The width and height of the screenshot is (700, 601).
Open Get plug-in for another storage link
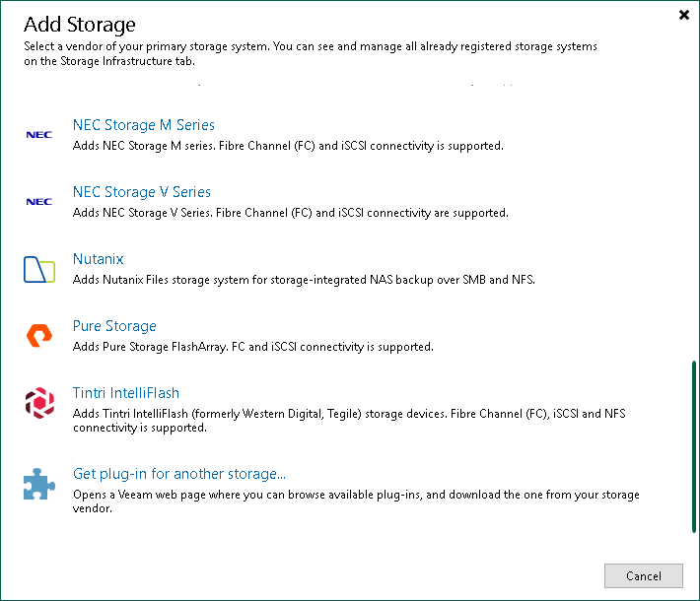(179, 474)
